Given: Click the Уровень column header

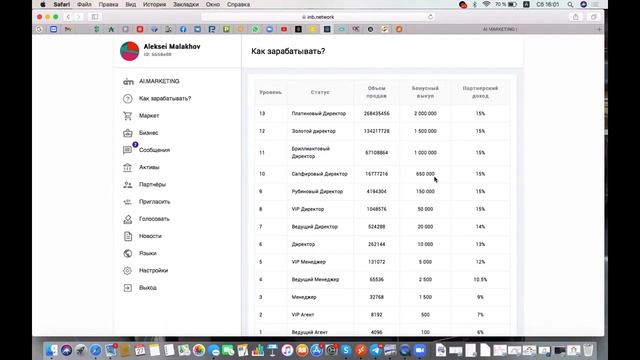Looking at the screenshot, I should pos(271,92).
